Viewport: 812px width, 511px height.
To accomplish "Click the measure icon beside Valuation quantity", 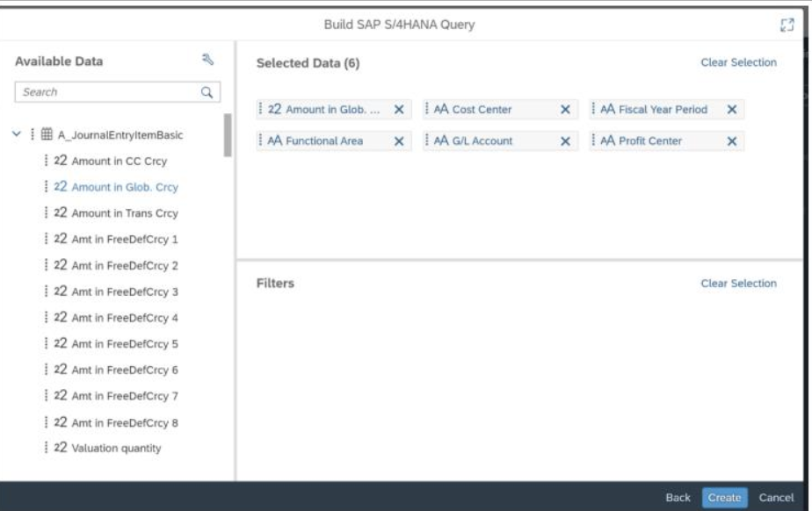I will (x=61, y=448).
